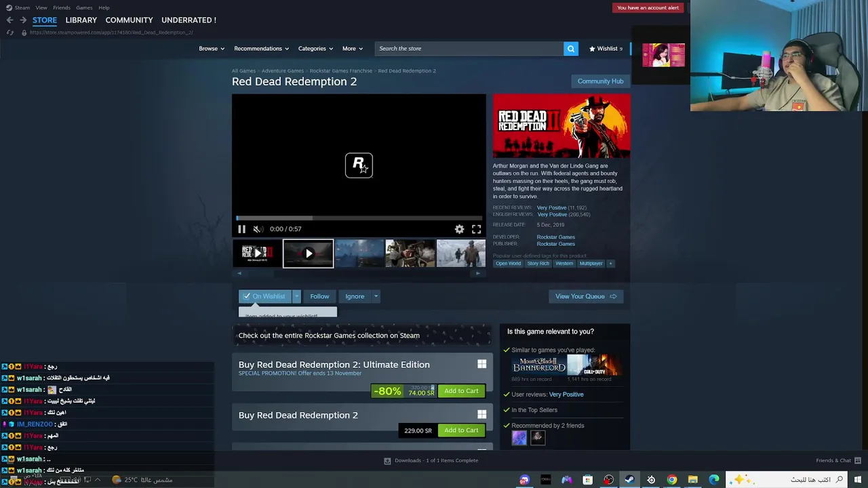Image resolution: width=868 pixels, height=488 pixels.
Task: Switch to the LIBRARY tab
Action: 81,20
